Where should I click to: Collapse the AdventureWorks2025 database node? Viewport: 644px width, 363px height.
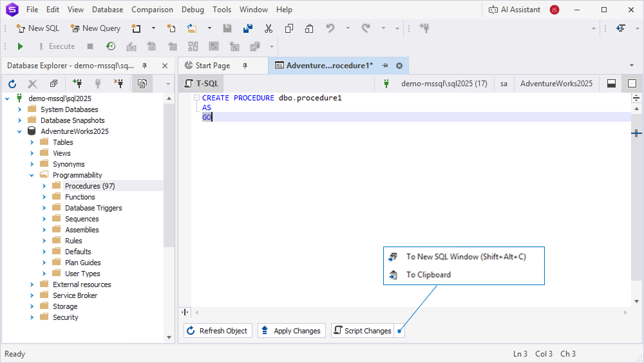[x=20, y=131]
